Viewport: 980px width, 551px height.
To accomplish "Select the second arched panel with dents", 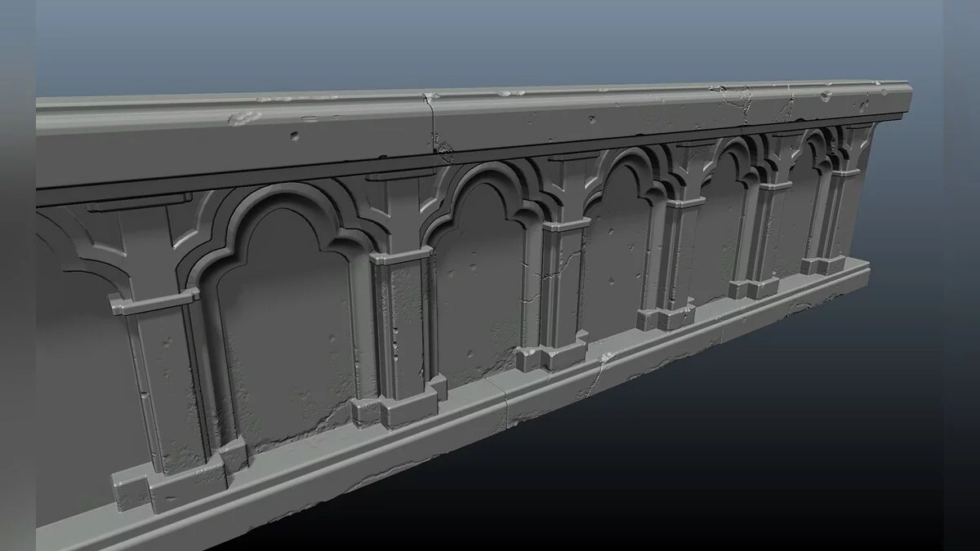I will [478, 294].
